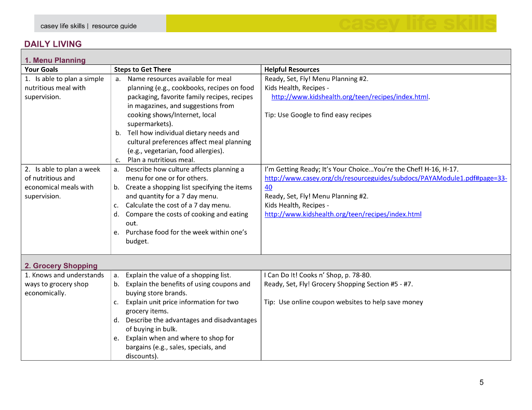This screenshot has width=532, height=410.
Task: Click the 'Tip: Use Google to find easy recipes' text
Action: 318,115
